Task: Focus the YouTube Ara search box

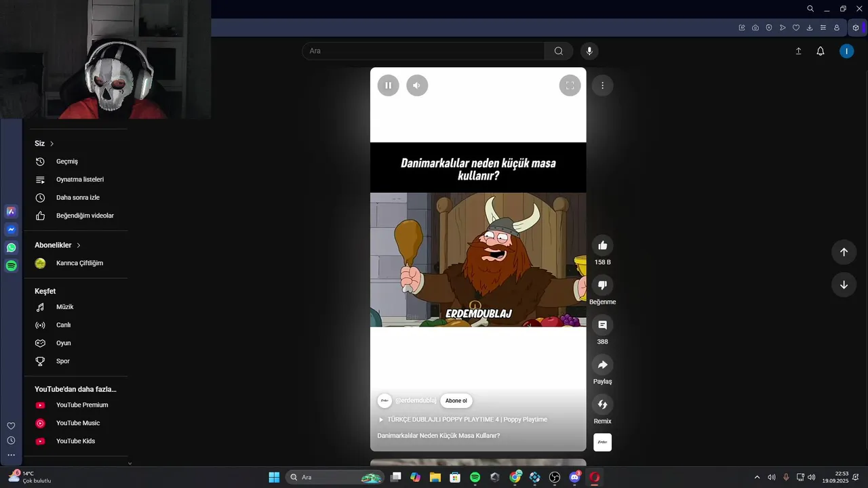Action: click(x=423, y=51)
